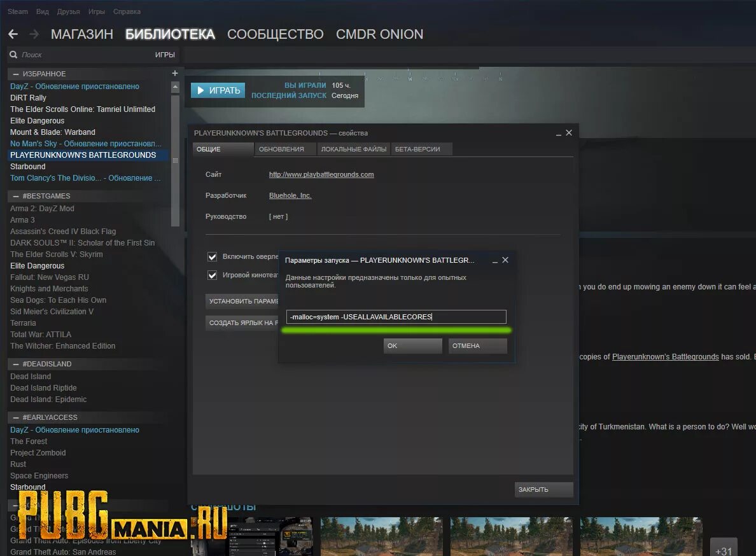
Task: Collapse the #DEADISLAND category
Action: pos(16,364)
